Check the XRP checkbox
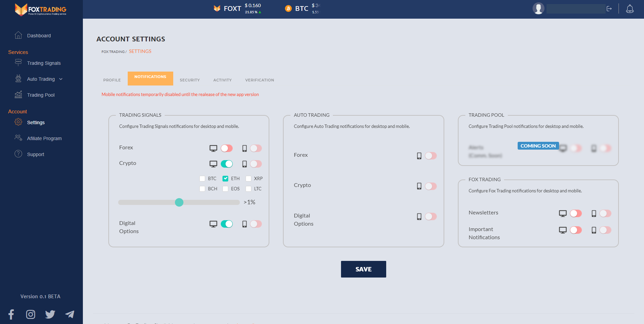 [248, 178]
